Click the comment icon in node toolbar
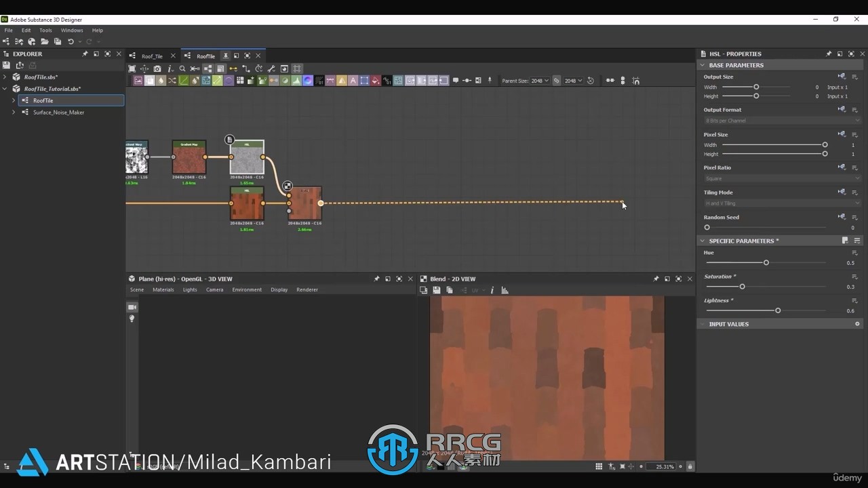Image resolution: width=868 pixels, height=488 pixels. [x=456, y=81]
